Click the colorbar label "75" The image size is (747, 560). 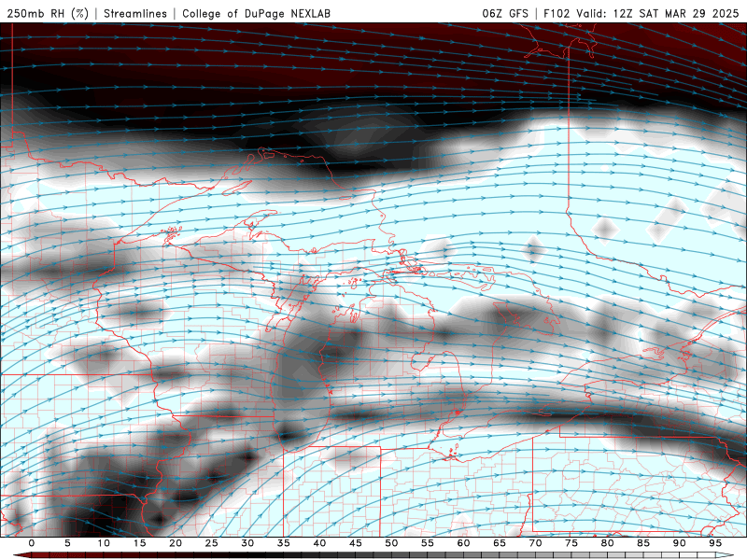(571, 543)
